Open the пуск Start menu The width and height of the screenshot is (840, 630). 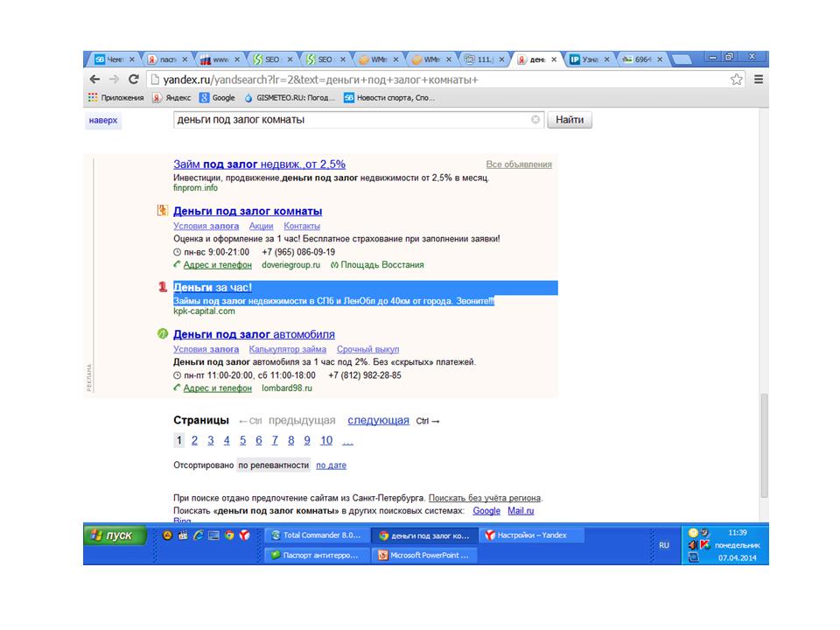[115, 535]
